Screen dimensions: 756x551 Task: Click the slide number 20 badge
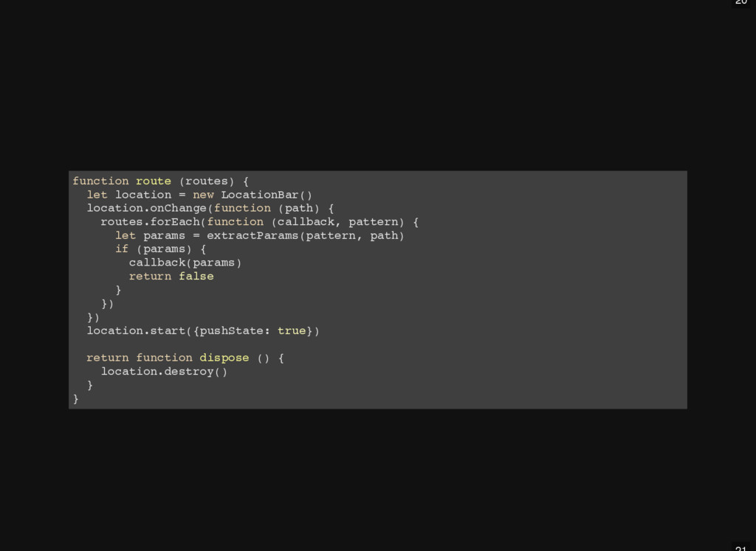click(741, 3)
